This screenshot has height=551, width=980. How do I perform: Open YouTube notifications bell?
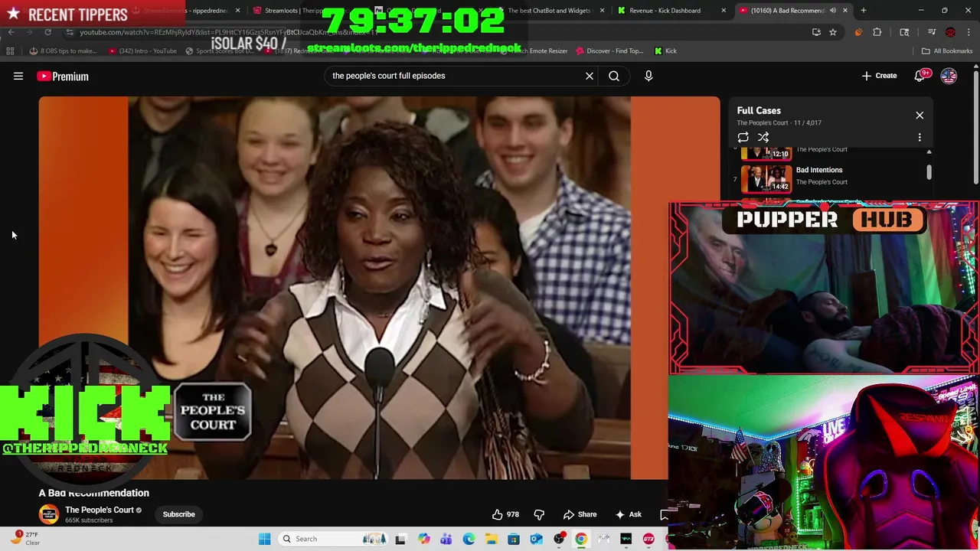921,76
